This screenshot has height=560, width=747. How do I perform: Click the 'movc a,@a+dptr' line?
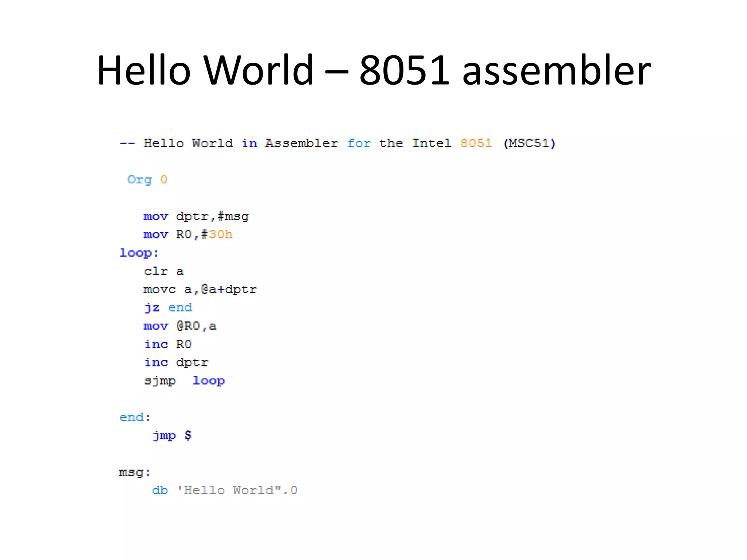coord(200,289)
